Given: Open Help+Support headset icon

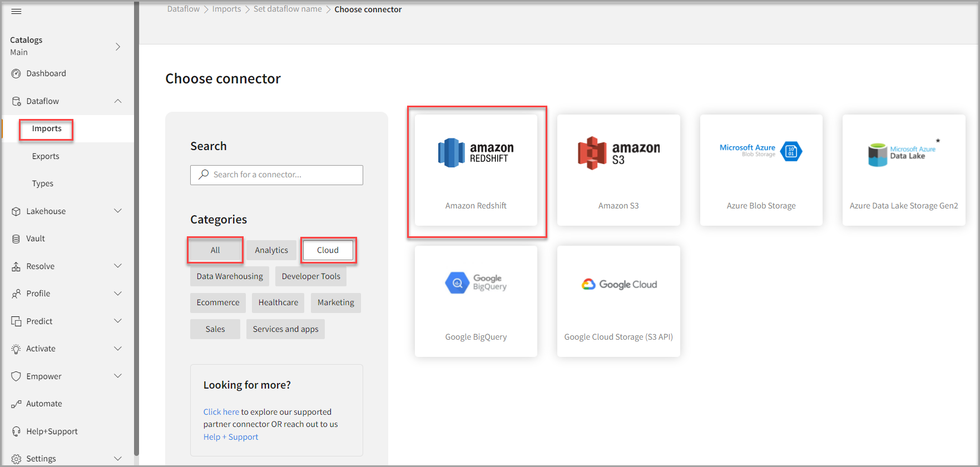Looking at the screenshot, I should (16, 431).
